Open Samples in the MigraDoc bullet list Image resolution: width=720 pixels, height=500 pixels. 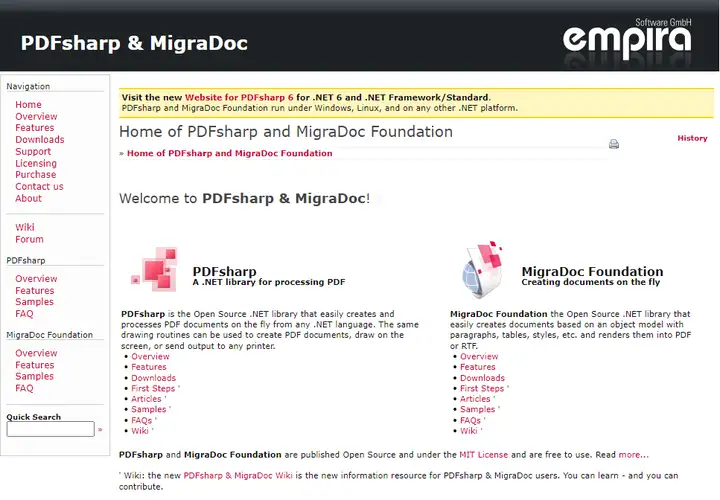(x=478, y=409)
